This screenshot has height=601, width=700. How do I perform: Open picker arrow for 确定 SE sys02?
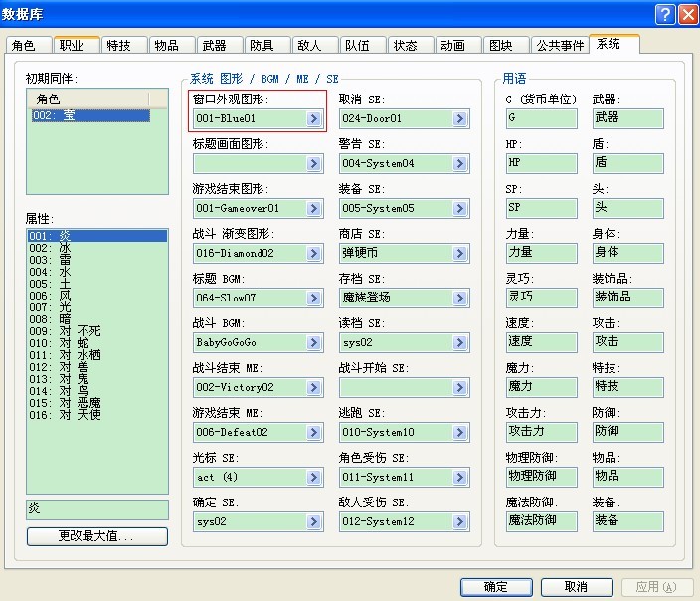[x=314, y=522]
